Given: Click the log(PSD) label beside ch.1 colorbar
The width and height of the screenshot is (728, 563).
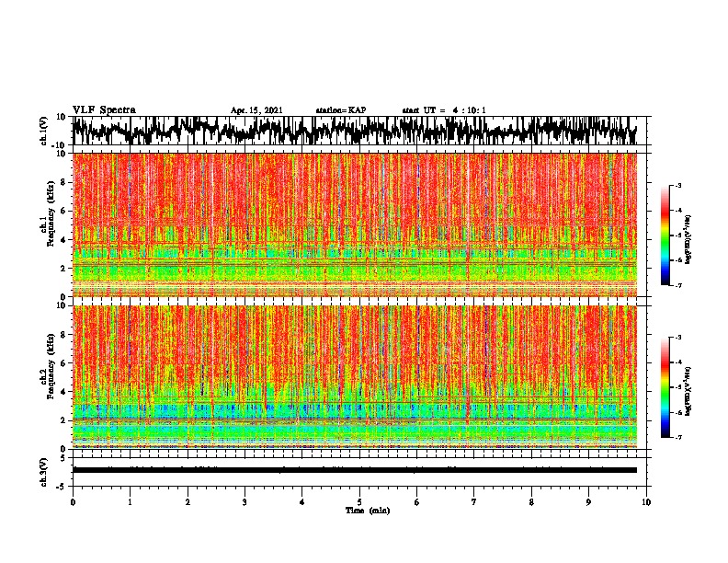Looking at the screenshot, I should pos(688,239).
